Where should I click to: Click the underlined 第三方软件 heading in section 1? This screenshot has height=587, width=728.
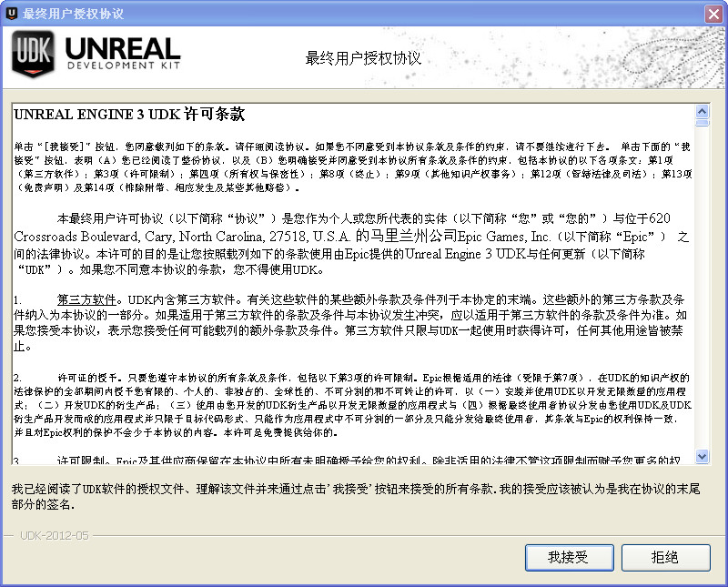coord(86,299)
